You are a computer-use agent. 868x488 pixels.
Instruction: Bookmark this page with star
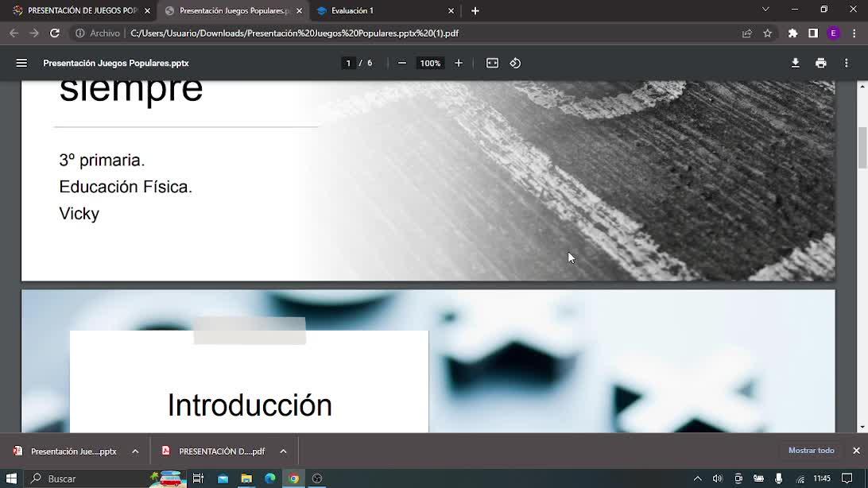click(x=767, y=33)
